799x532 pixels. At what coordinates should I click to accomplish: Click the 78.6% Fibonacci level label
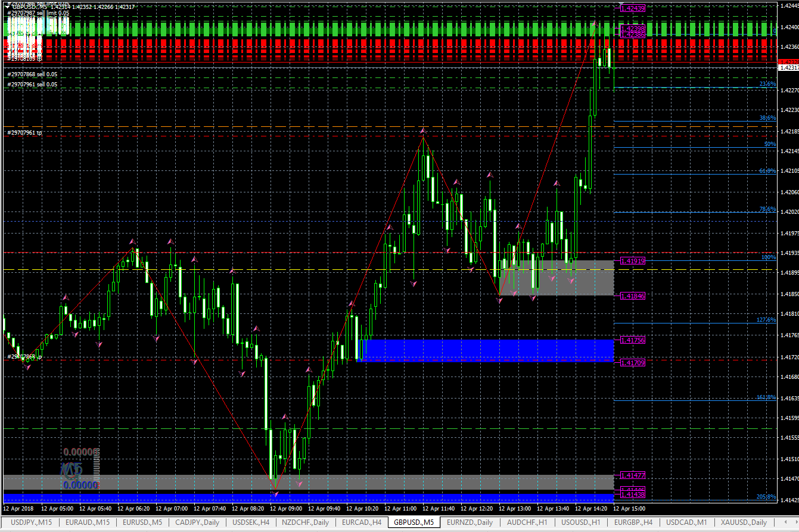[x=767, y=209]
